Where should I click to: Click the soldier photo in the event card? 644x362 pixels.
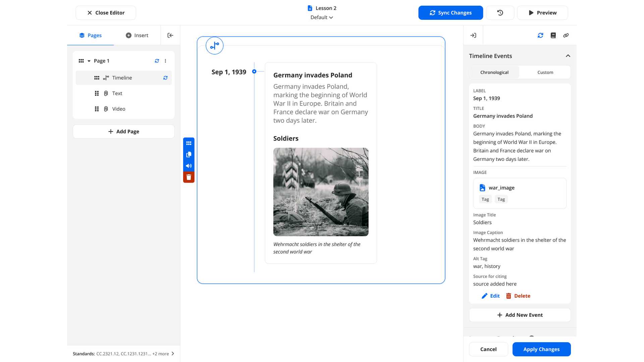coord(321,192)
